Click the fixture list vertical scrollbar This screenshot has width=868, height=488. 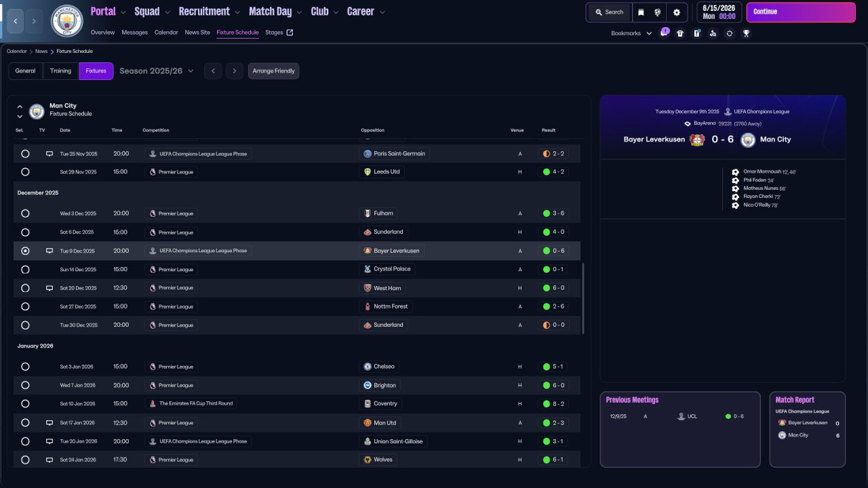[x=583, y=298]
